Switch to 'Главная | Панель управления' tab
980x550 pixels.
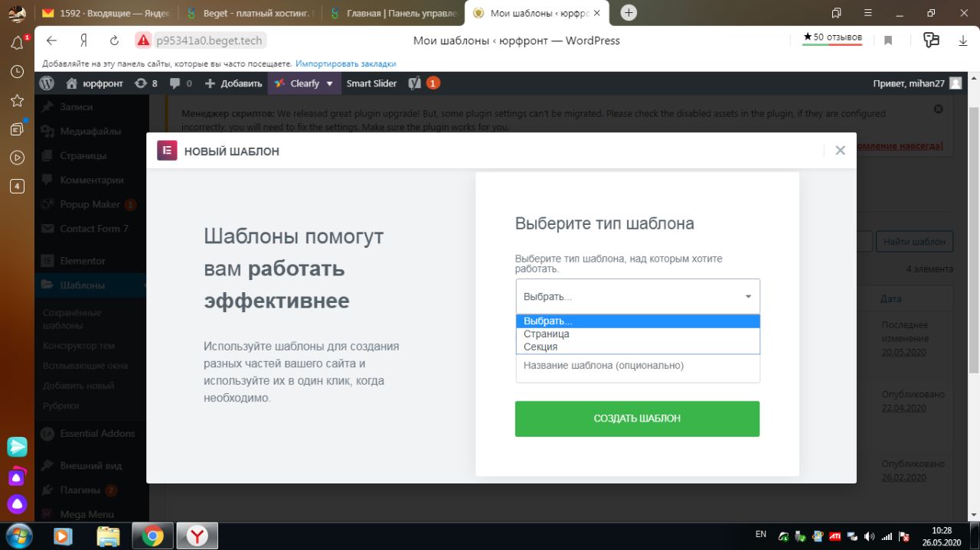coord(393,13)
